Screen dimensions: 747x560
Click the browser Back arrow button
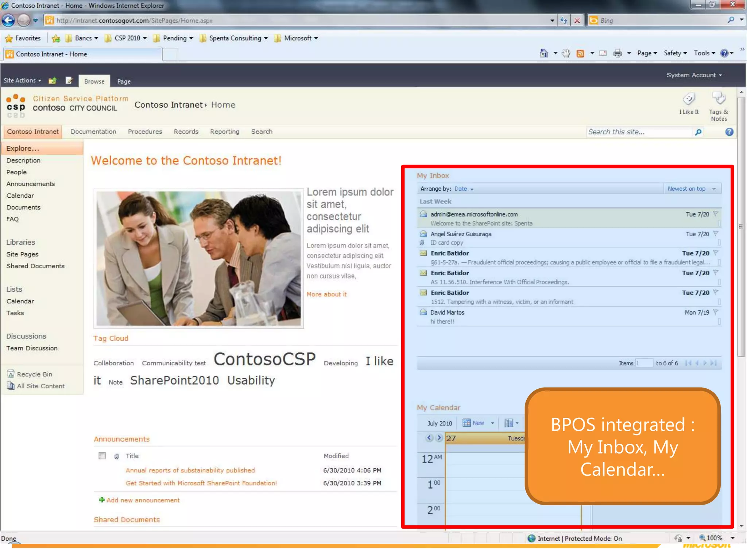tap(8, 20)
